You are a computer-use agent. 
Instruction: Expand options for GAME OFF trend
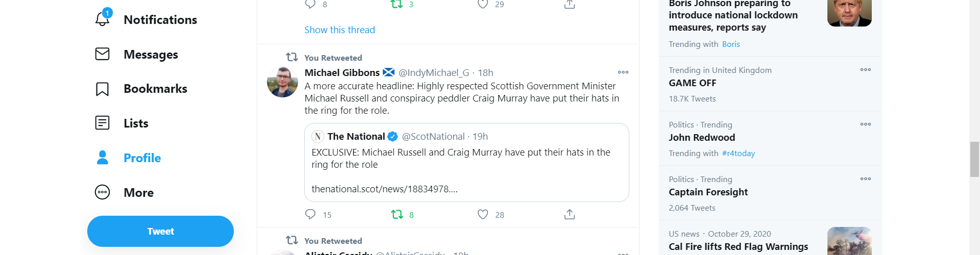pyautogui.click(x=865, y=70)
